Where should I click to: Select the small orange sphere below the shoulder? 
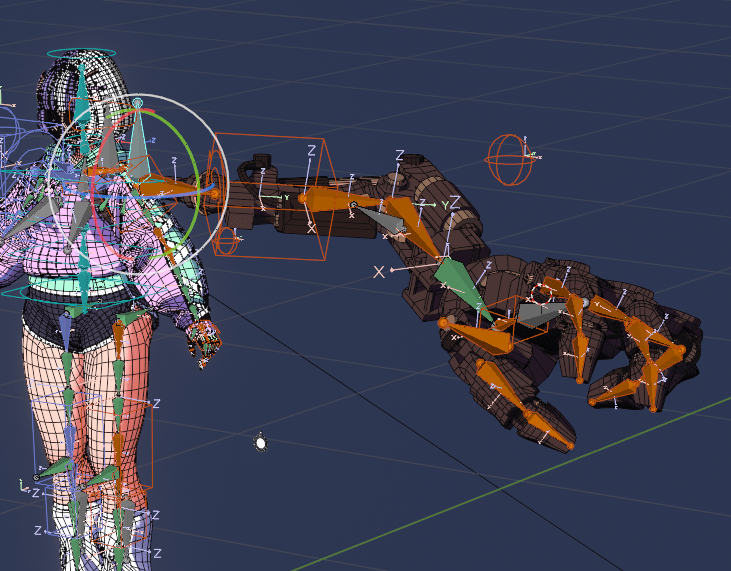(227, 241)
